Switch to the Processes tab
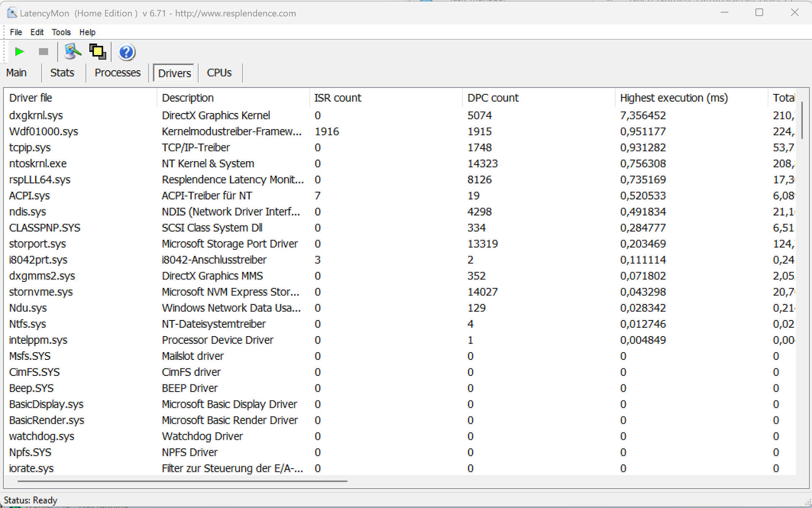 tap(117, 73)
